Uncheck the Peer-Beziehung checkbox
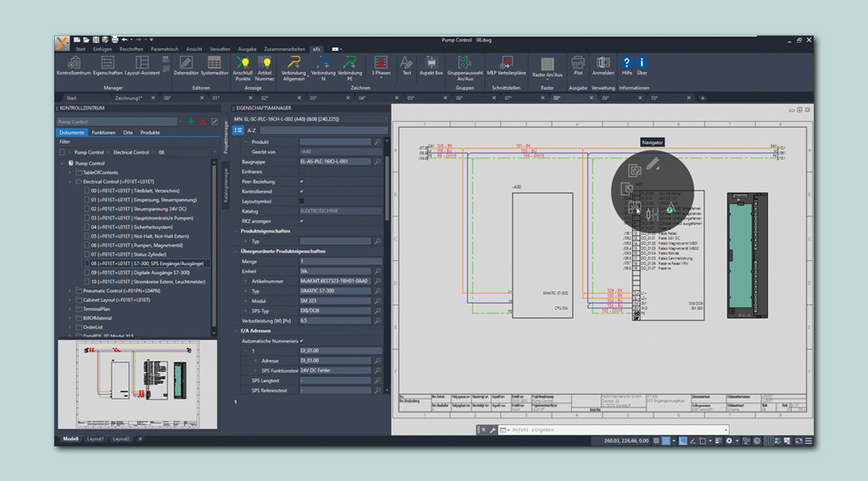Viewport: 868px width, 481px height. pyautogui.click(x=302, y=181)
